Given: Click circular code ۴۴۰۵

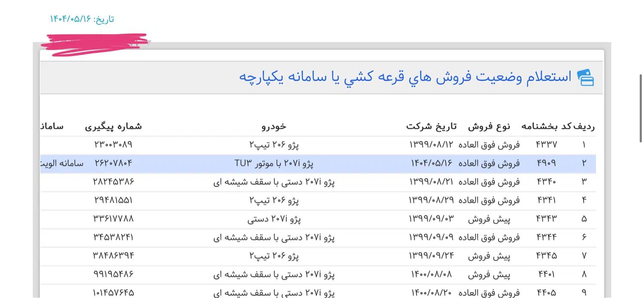Looking at the screenshot, I should coord(546,292).
